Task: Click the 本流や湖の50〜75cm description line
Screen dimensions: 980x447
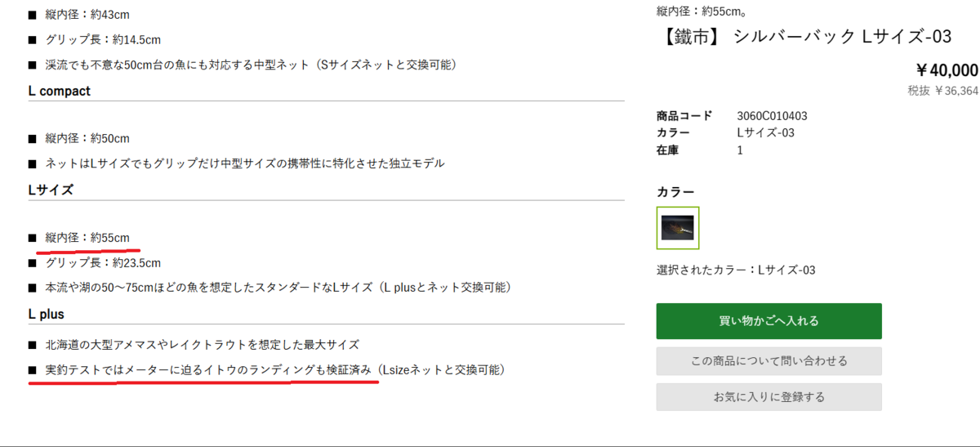Action: click(278, 288)
